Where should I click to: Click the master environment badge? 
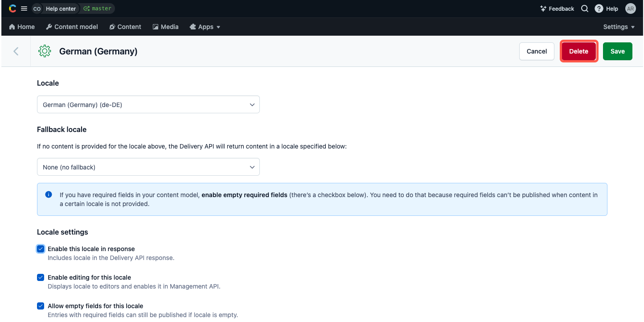tap(97, 8)
